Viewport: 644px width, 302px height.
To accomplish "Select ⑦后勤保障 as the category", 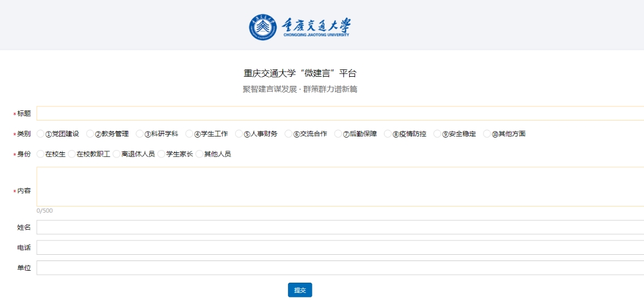I will pyautogui.click(x=338, y=134).
